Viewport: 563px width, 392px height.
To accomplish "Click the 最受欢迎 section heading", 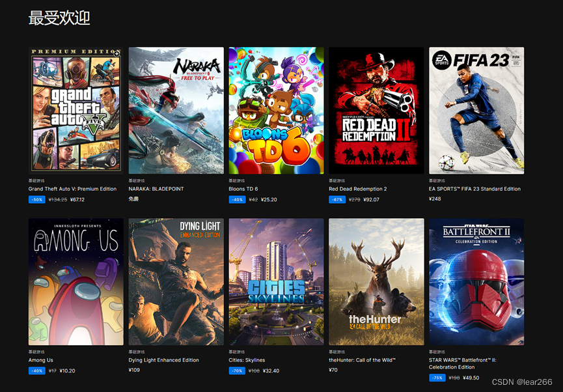I will click(59, 18).
